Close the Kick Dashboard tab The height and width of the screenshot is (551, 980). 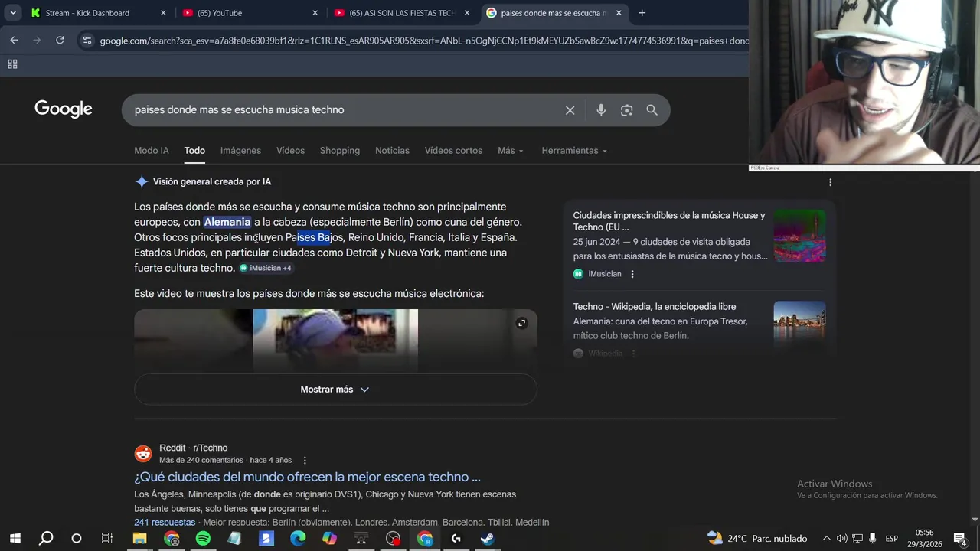point(163,13)
